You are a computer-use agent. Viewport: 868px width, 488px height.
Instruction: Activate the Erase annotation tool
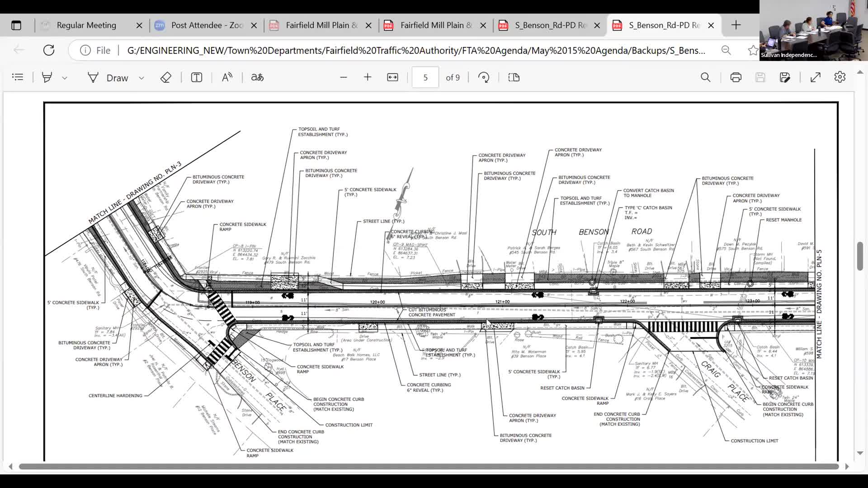click(165, 77)
